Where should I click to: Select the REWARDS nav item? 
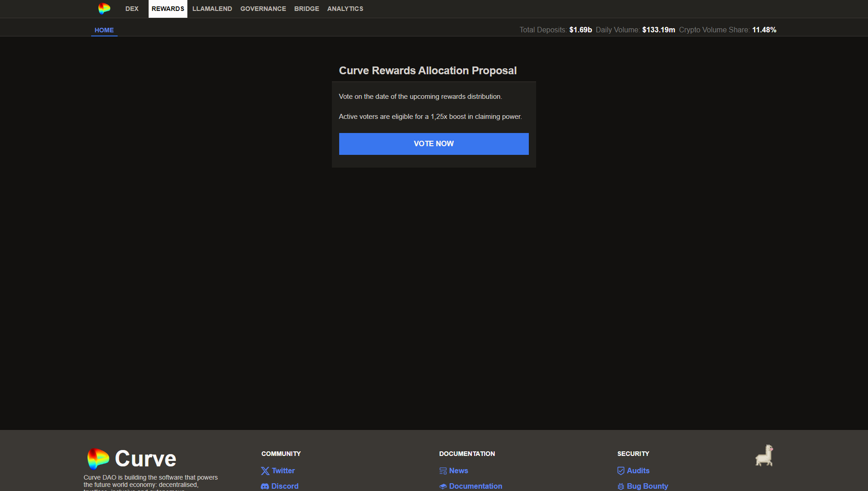[168, 9]
